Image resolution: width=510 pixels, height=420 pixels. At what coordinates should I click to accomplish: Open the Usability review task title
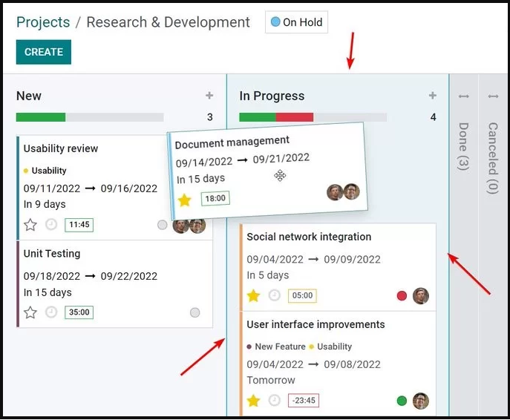[61, 148]
